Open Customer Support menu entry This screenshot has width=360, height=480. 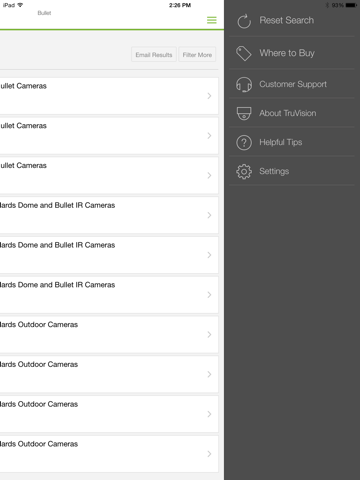pyautogui.click(x=292, y=84)
